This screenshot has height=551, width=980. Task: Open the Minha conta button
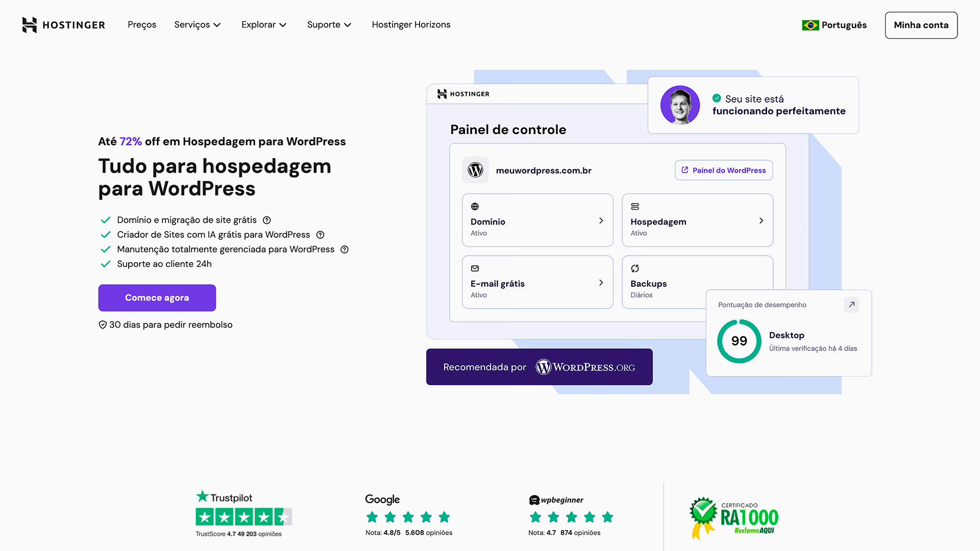pyautogui.click(x=921, y=25)
